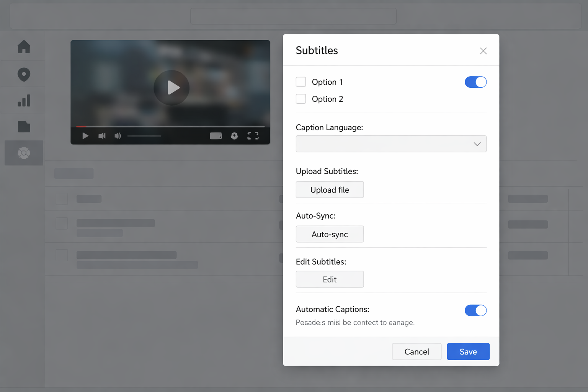Click the Upload file button
Image resolution: width=588 pixels, height=392 pixels.
tap(330, 190)
